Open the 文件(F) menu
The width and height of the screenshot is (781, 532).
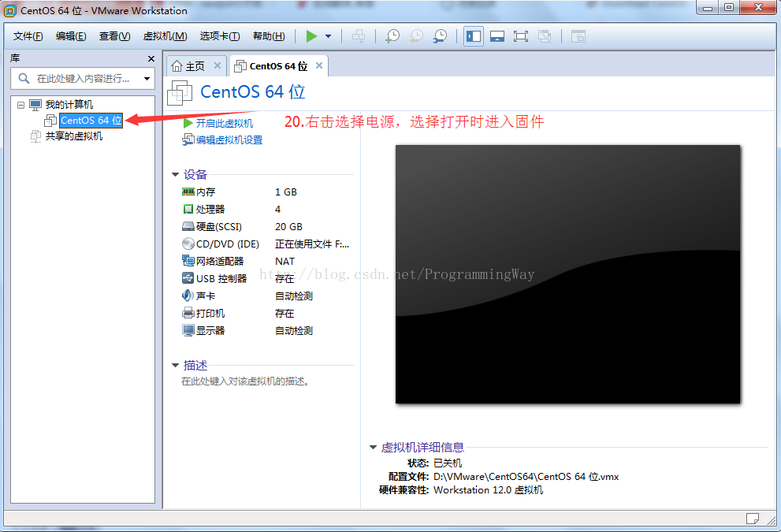(x=28, y=36)
